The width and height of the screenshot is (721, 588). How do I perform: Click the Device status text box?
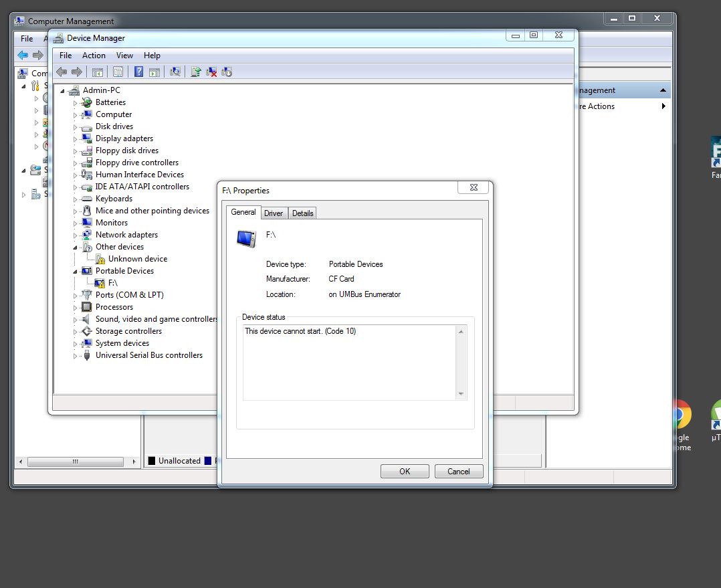coord(349,362)
